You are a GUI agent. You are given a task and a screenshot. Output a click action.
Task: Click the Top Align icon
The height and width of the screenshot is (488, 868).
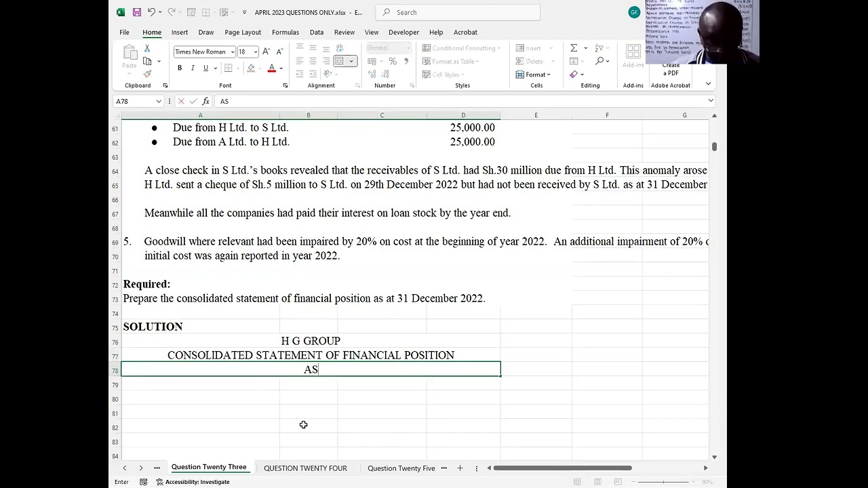tap(300, 48)
